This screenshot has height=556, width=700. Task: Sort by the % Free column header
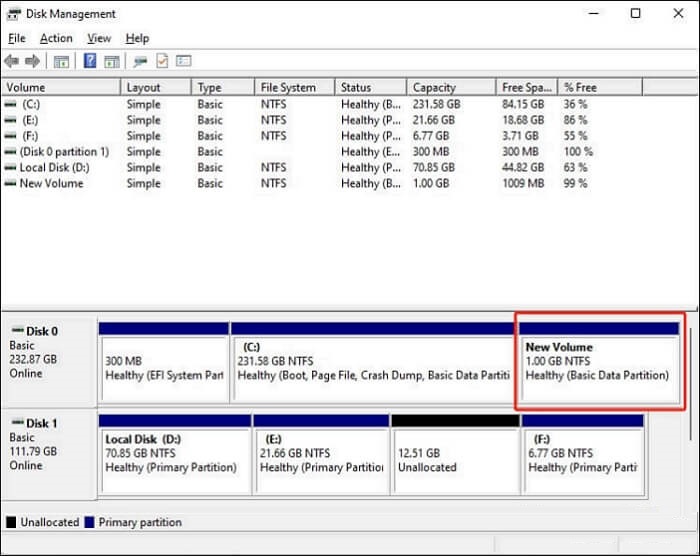600,87
